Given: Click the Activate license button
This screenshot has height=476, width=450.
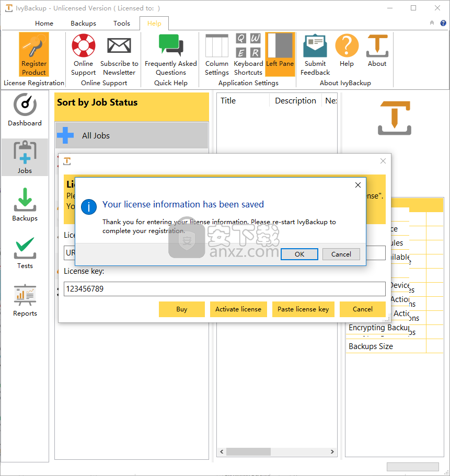Looking at the screenshot, I should point(238,309).
